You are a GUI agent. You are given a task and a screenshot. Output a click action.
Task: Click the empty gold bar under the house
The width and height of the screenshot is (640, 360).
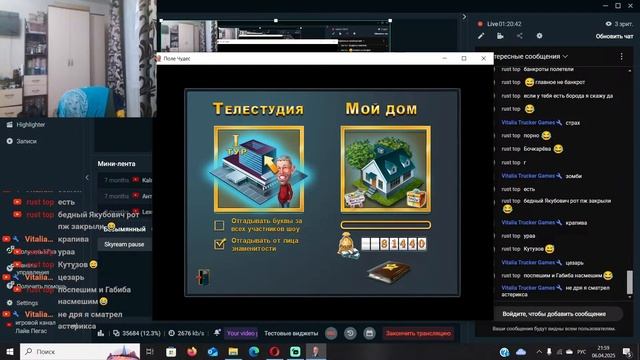pos(386,224)
